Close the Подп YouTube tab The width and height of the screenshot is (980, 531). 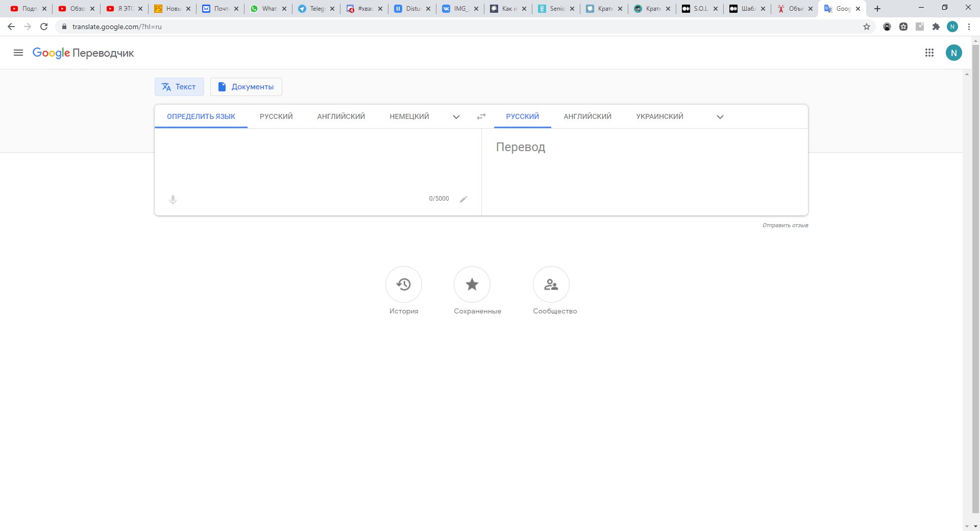(x=44, y=9)
